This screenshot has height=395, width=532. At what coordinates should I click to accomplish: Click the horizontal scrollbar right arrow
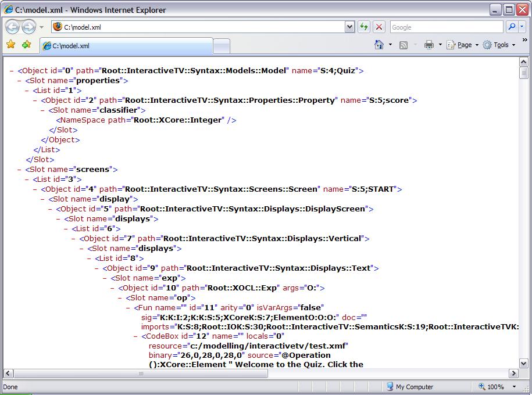pyautogui.click(x=513, y=374)
